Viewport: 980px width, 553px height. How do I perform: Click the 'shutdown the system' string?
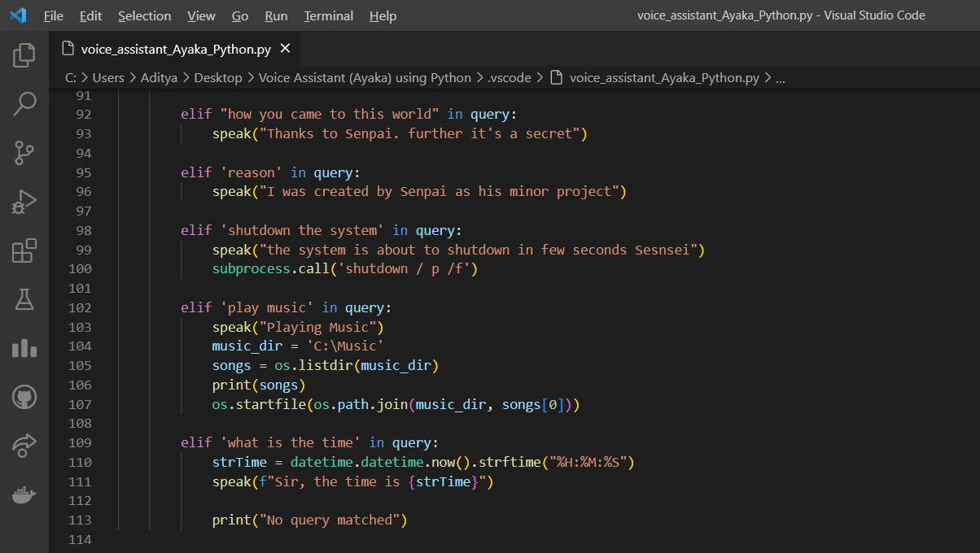point(303,231)
